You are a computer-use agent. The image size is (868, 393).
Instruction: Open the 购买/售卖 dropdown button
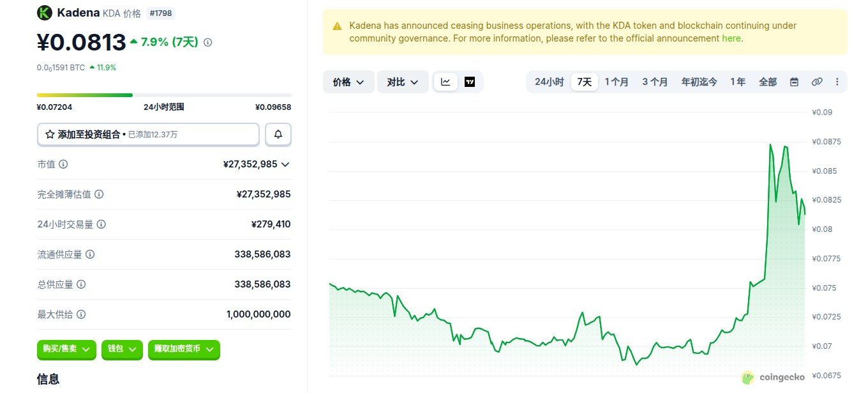tap(66, 349)
